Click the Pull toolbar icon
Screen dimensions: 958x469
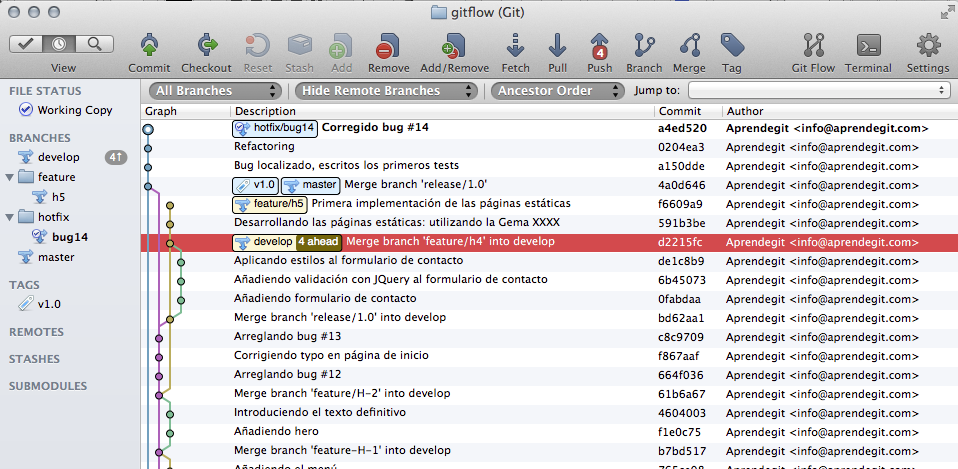tap(557, 46)
